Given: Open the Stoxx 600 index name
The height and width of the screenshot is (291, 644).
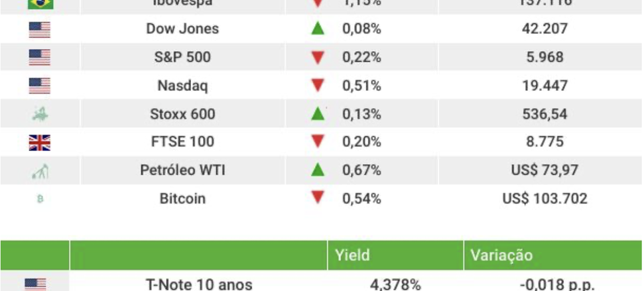Looking at the screenshot, I should tap(182, 114).
